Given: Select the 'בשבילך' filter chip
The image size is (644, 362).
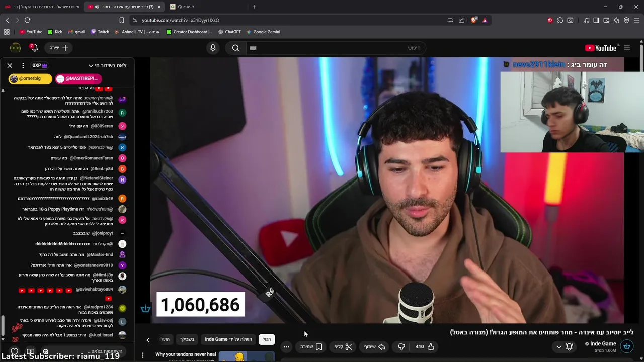Looking at the screenshot, I should (x=187, y=339).
